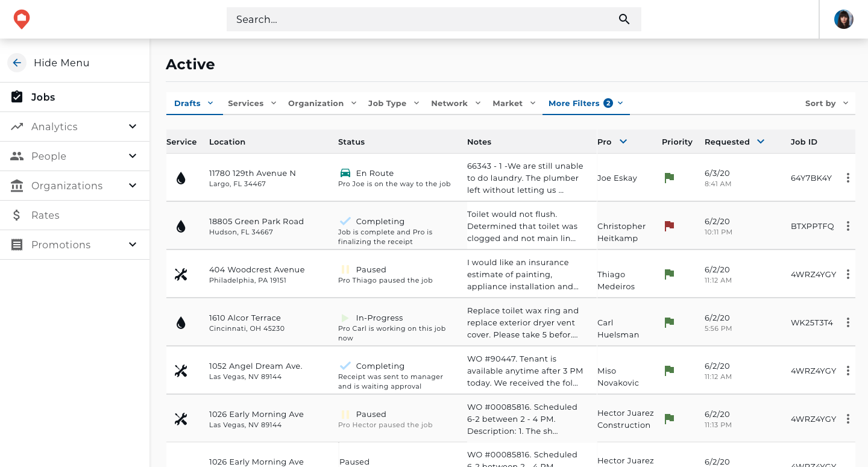Click the plumbing drop icon for 1610 Alcor Terrace
868x467 pixels.
coord(181,323)
